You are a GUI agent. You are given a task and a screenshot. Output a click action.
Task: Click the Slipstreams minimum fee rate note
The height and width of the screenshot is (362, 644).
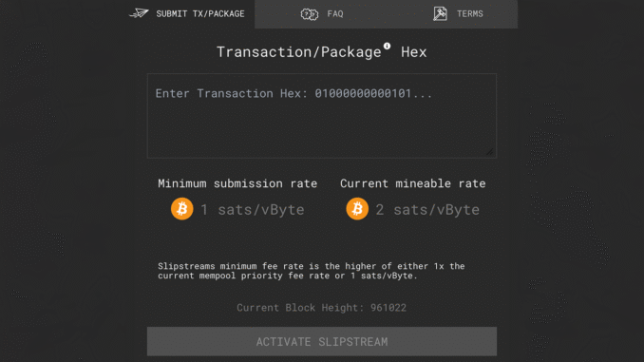pos(312,271)
